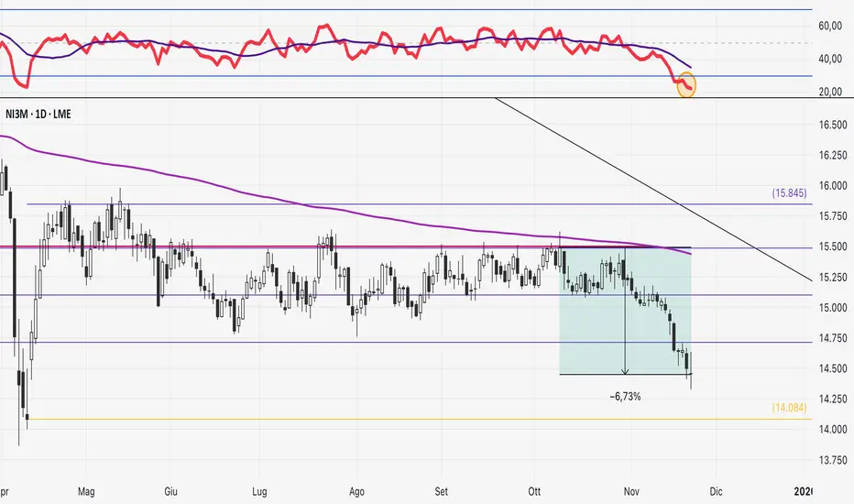Click the Giu month label on time axis
854x504 pixels.
point(171,491)
